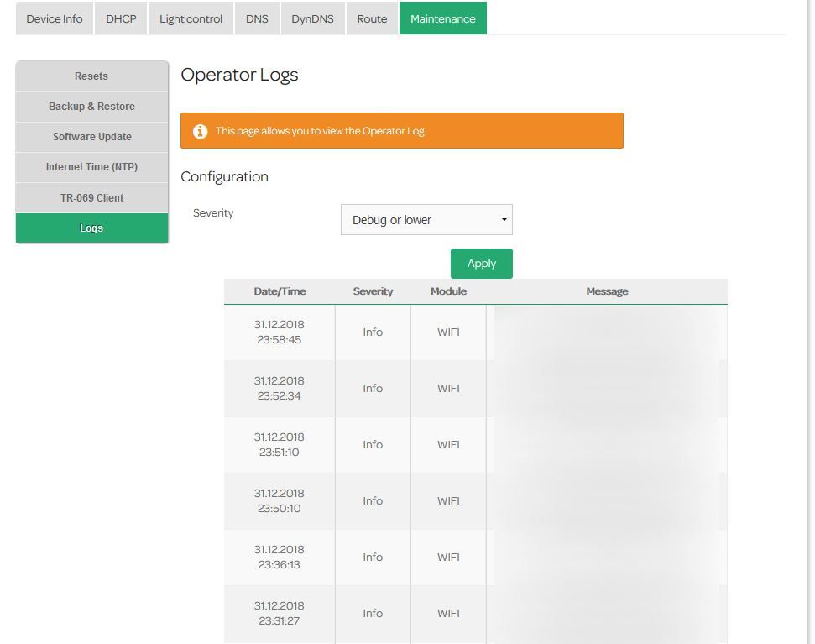The width and height of the screenshot is (815, 644).
Task: Select Backup & Restore sidebar item
Action: (91, 107)
